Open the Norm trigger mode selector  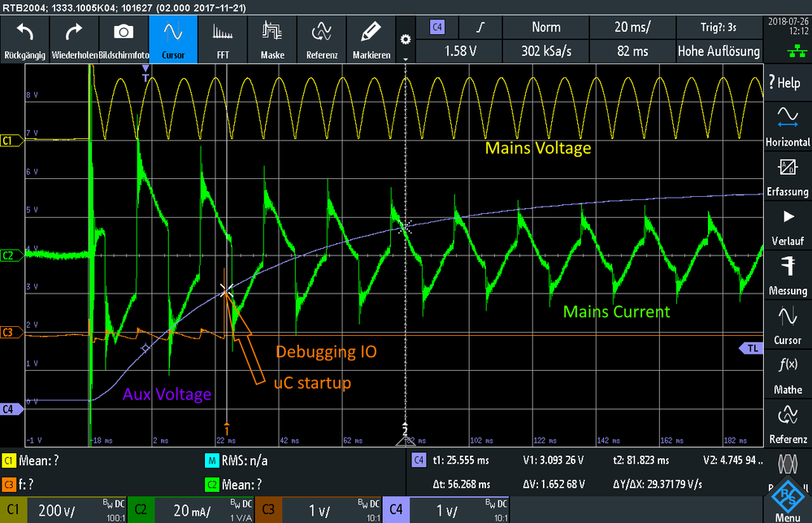(x=545, y=27)
